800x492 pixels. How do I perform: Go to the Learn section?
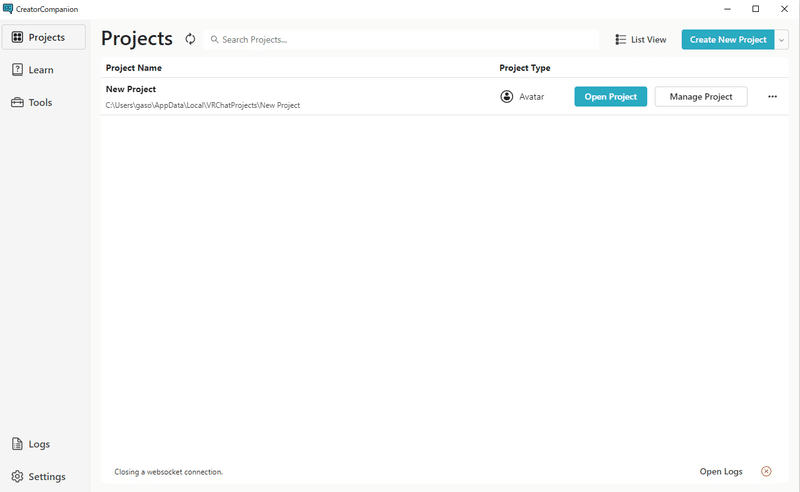[33, 70]
